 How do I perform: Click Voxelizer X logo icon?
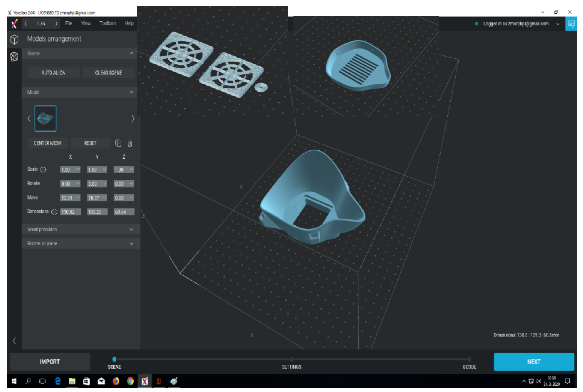[14, 24]
